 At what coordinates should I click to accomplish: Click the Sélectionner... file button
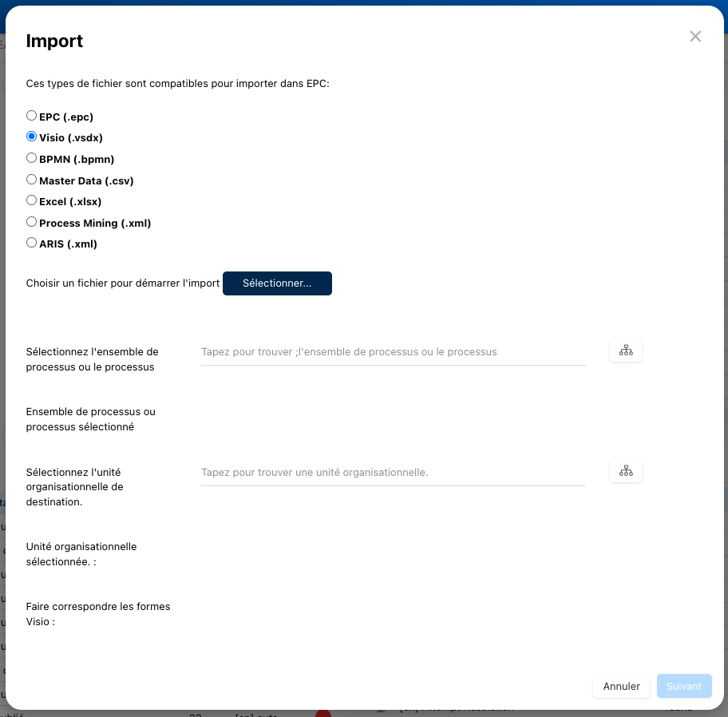tap(277, 283)
